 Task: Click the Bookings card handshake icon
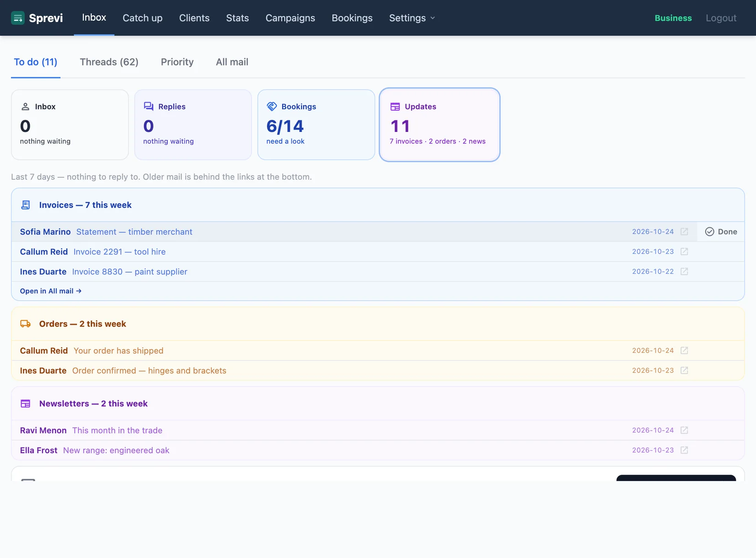point(272,106)
